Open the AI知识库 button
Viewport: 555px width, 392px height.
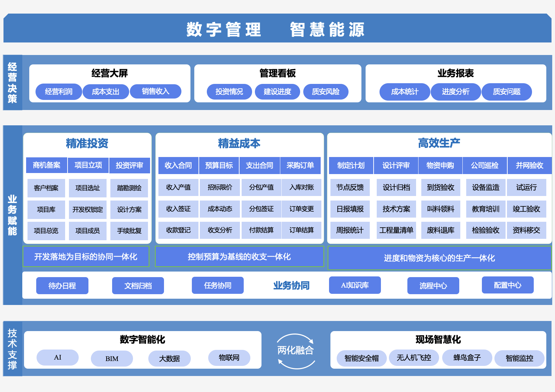point(354,285)
